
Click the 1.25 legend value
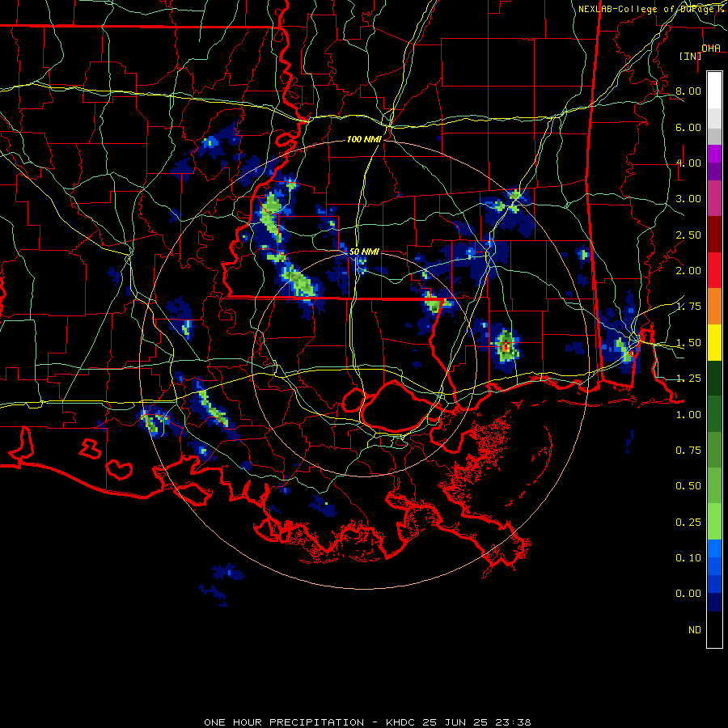coord(688,379)
